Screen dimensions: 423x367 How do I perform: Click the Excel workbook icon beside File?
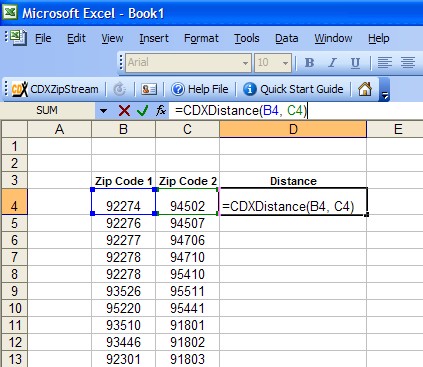click(x=18, y=38)
